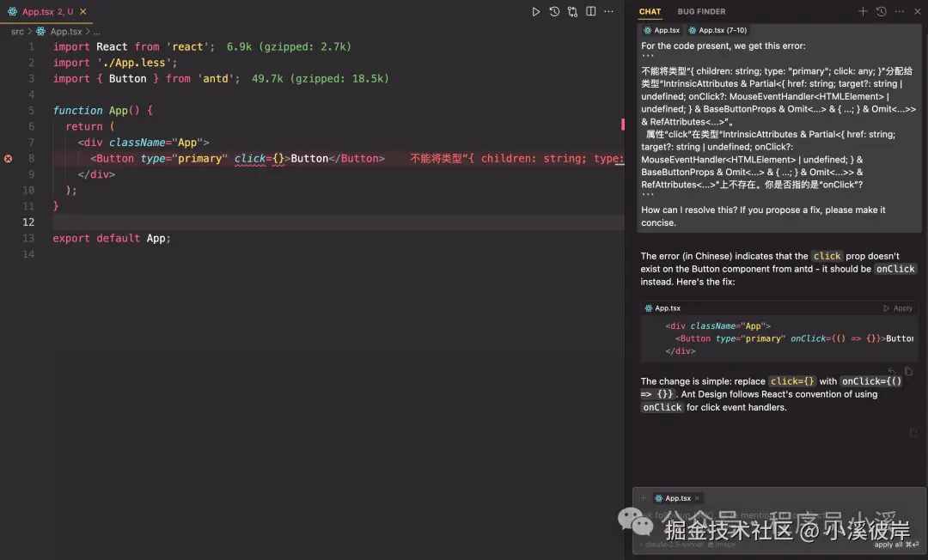
Task: Apply the suggested code block fix
Action: [898, 308]
